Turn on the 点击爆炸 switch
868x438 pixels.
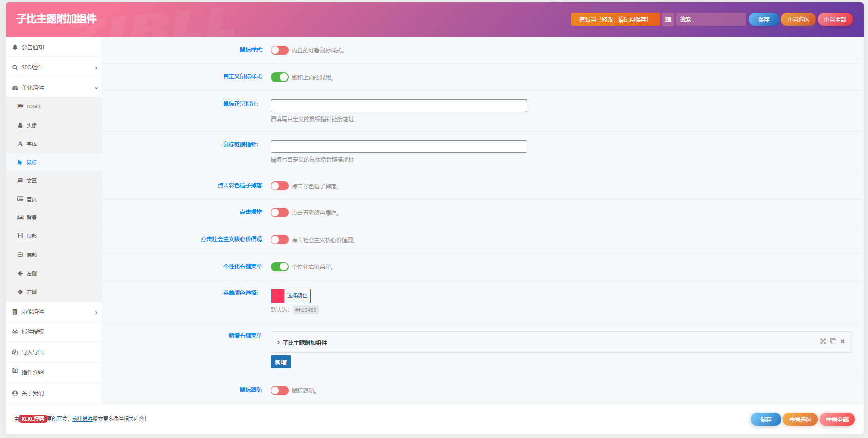[x=279, y=212]
